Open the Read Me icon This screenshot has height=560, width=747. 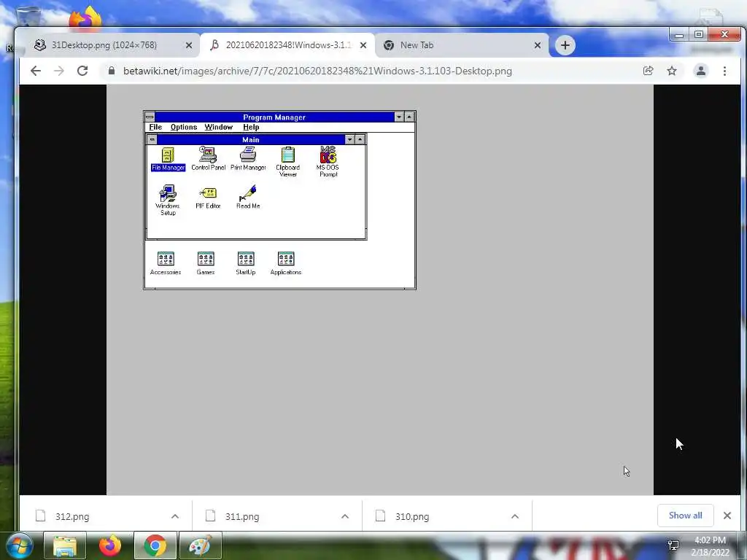coord(248,197)
